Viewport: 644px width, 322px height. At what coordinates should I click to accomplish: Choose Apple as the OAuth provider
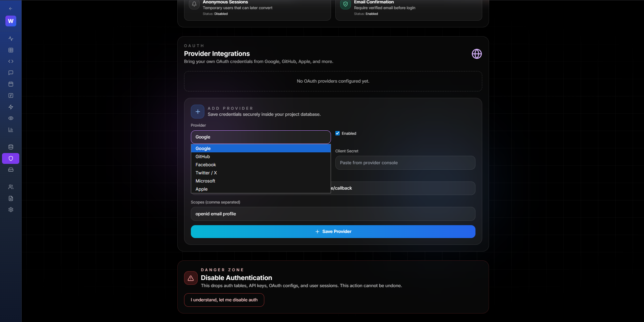tap(201, 189)
